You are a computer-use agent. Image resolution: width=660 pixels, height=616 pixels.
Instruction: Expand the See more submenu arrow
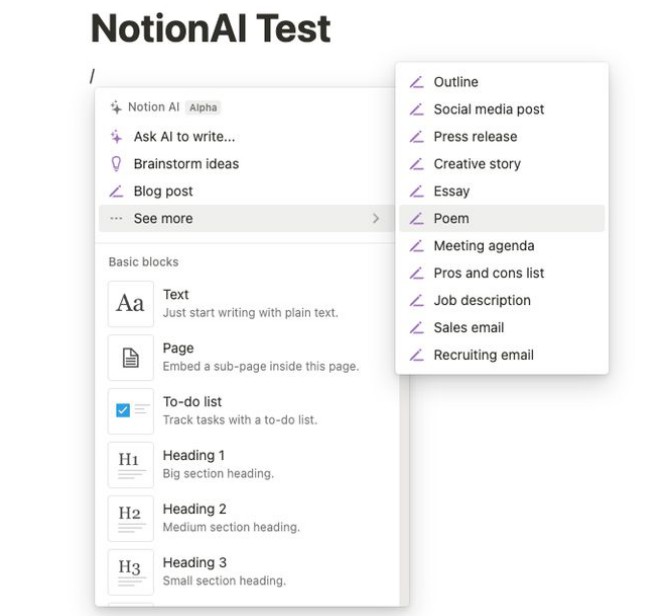click(376, 218)
